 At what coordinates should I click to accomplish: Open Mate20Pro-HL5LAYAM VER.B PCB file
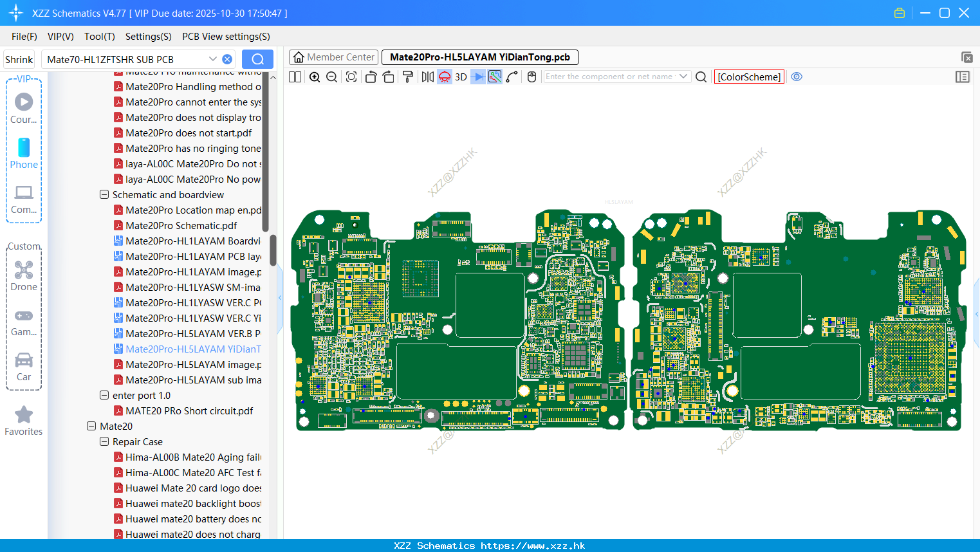[x=187, y=333]
